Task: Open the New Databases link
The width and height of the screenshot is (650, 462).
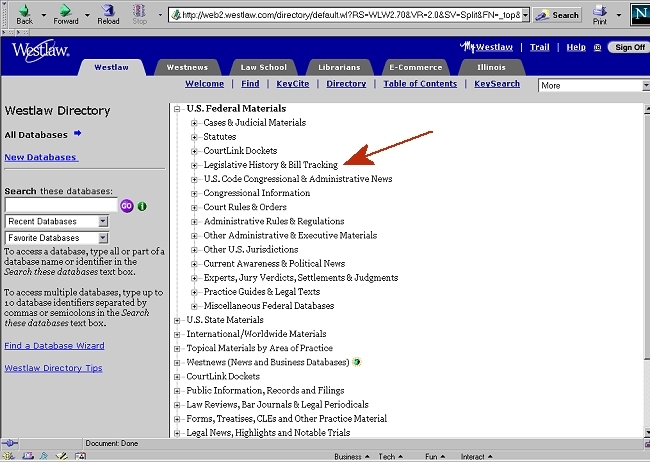Action: (x=41, y=157)
